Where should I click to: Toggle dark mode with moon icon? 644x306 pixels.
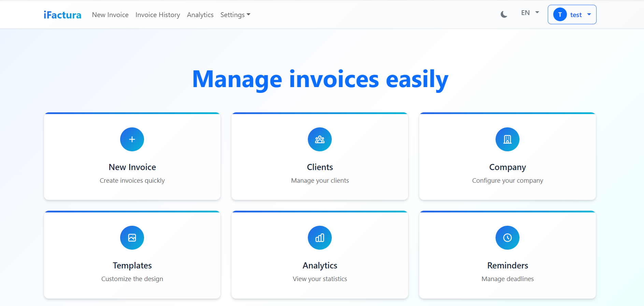(x=504, y=14)
